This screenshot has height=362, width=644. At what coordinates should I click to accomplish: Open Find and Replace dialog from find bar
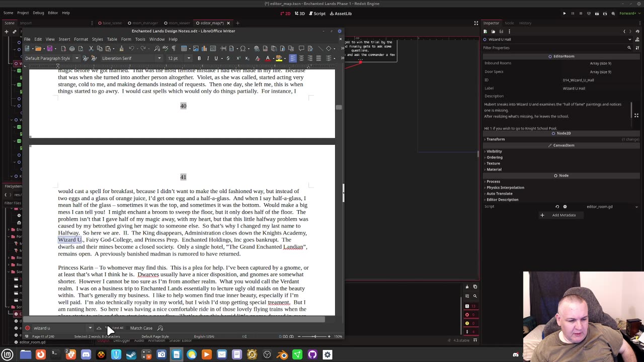point(160,328)
